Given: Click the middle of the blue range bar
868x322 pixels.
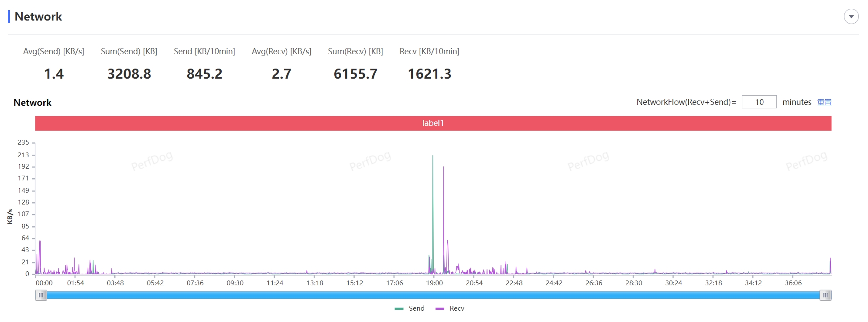Looking at the screenshot, I should [x=433, y=295].
